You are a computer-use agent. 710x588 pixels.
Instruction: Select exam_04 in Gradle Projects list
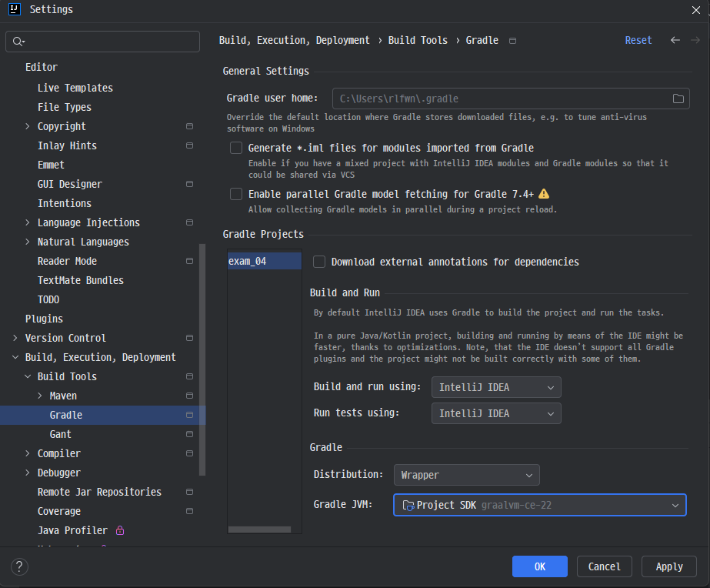click(x=265, y=261)
